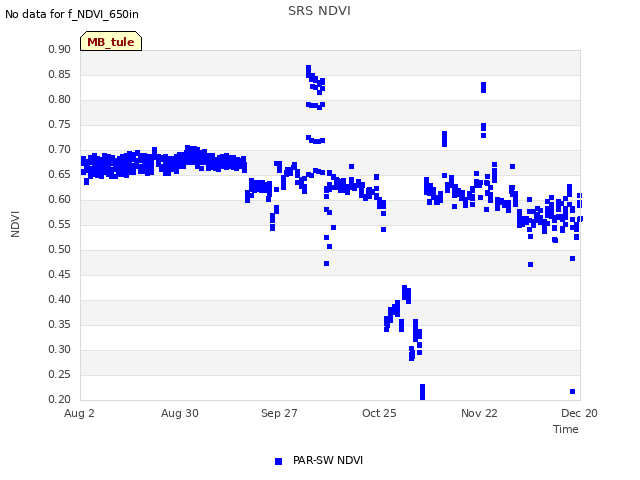
Task: Click the 0.60 y-axis tick label
Action: tap(60, 199)
